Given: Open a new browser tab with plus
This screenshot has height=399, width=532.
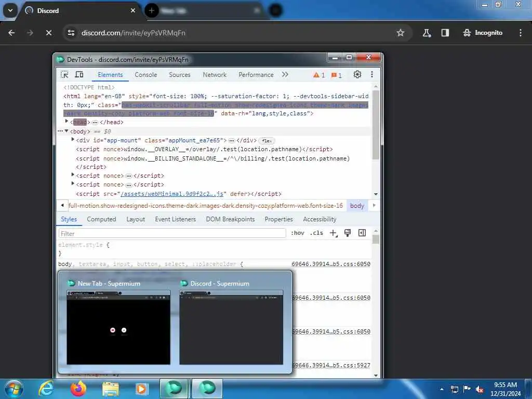Looking at the screenshot, I should (x=151, y=10).
